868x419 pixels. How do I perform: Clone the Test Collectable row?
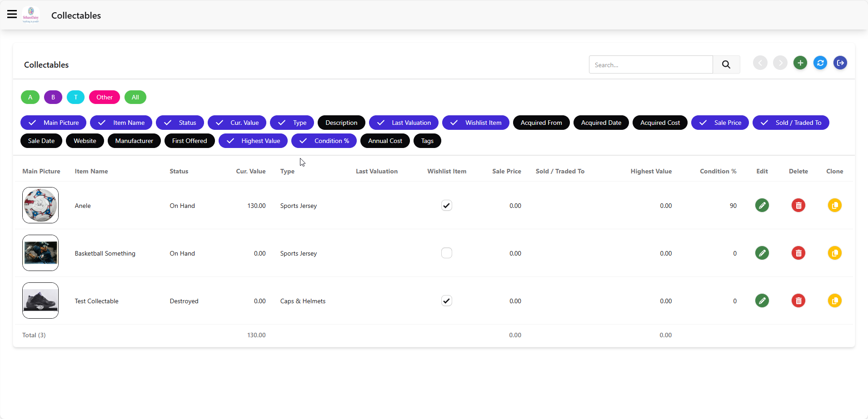click(835, 301)
